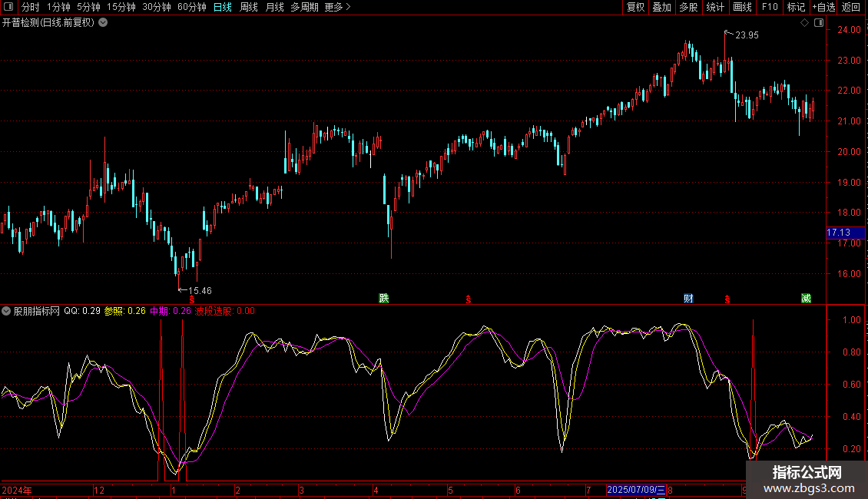Click the 开普检测(日线.前复权) chart title
868x499 pixels.
(48, 23)
